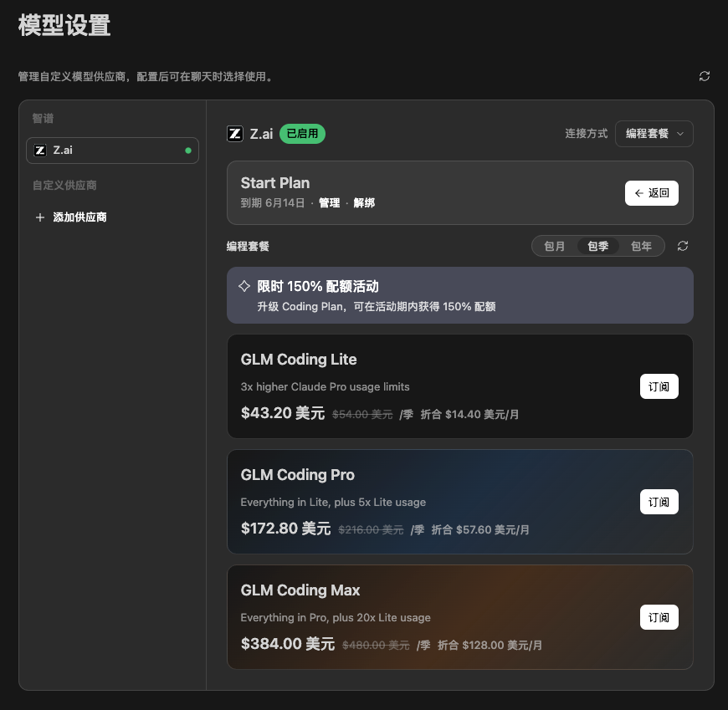Click '3x higher Claude Pro usage limits'

point(325,386)
